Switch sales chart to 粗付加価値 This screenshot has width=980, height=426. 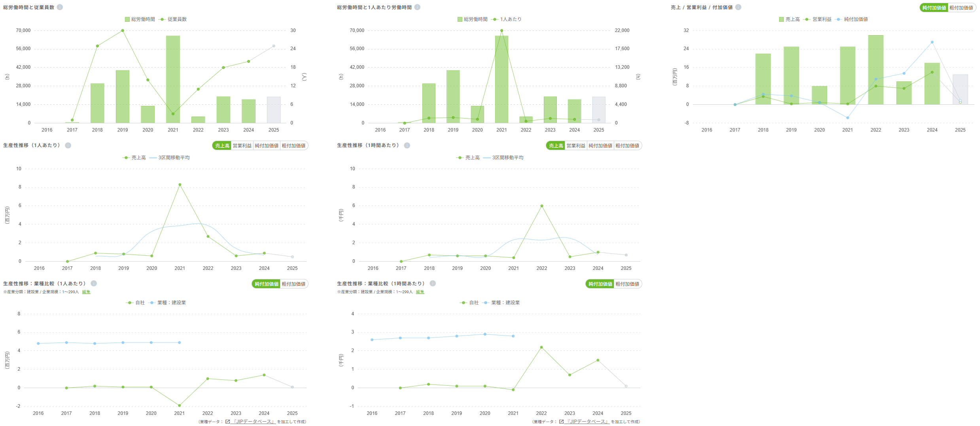point(961,8)
